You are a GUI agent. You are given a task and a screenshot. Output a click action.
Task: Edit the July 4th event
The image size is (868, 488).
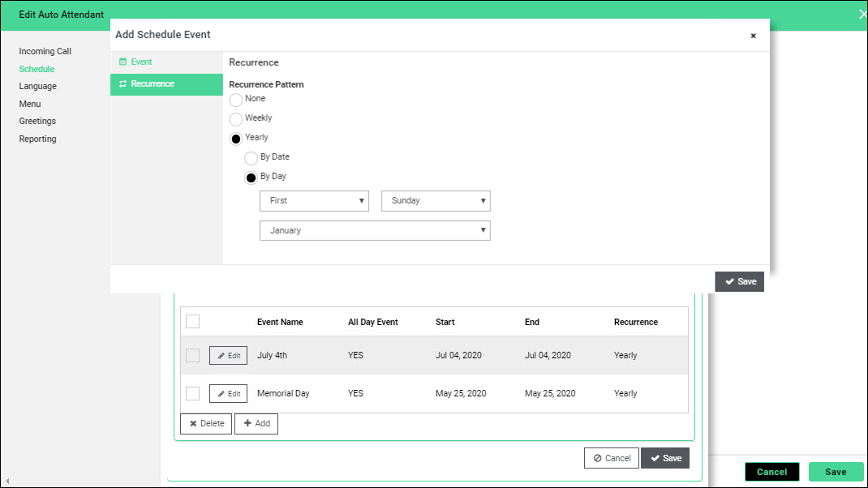(228, 356)
